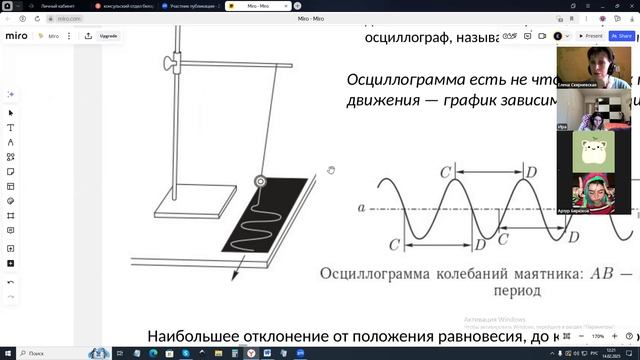
Task: Open Yandex Browser from the taskbar
Action: point(251,353)
